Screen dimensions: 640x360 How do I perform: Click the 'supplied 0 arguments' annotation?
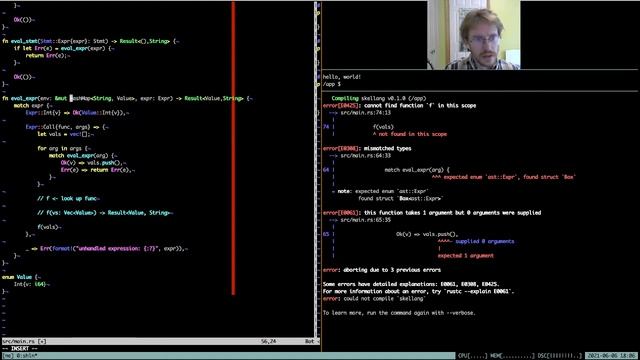484,241
